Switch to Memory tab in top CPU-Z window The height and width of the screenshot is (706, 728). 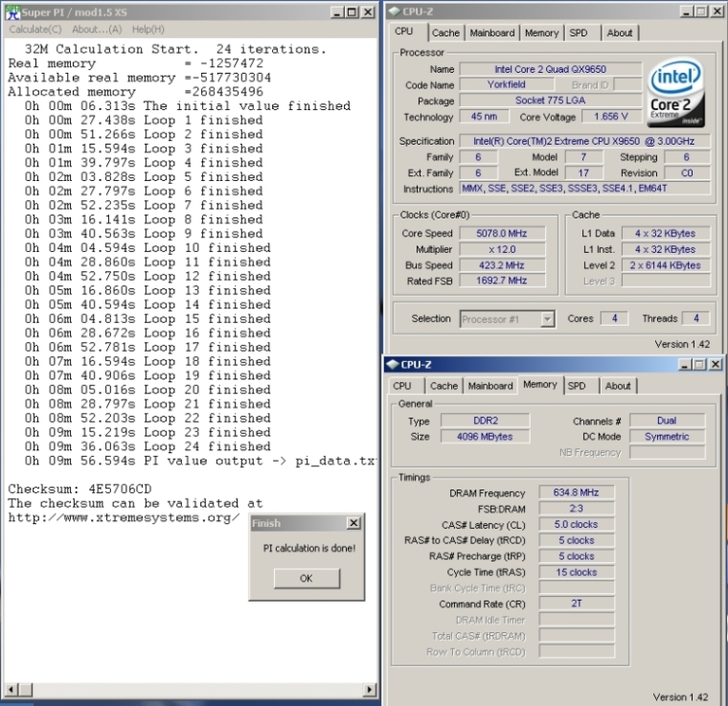click(x=541, y=33)
